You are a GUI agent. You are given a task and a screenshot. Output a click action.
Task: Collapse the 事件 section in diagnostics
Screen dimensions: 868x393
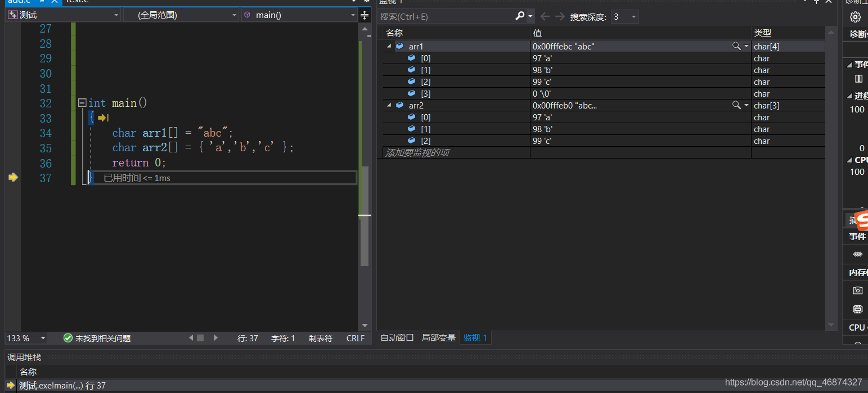[850, 65]
